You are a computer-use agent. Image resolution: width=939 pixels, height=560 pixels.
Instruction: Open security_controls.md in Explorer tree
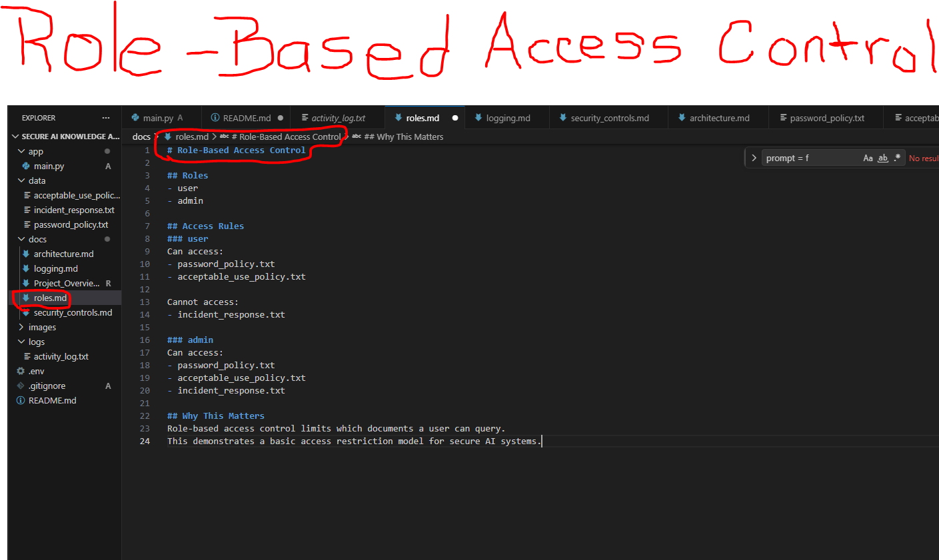coord(65,312)
